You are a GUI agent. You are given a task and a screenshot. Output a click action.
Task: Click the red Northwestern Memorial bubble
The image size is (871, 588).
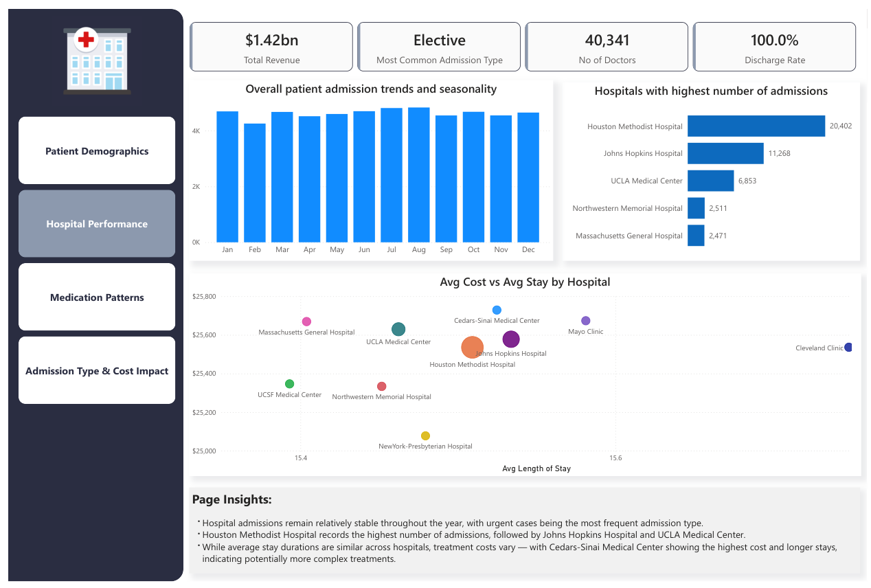click(x=382, y=387)
